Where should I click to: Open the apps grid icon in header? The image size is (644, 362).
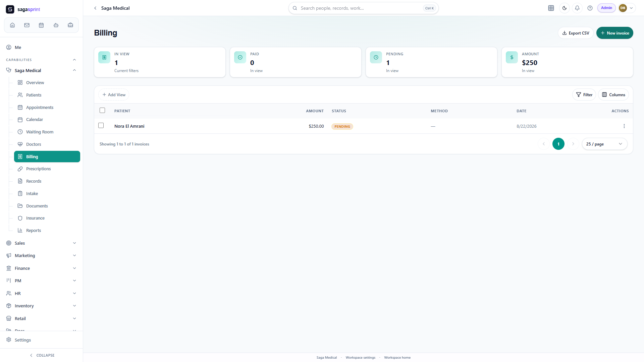point(551,8)
